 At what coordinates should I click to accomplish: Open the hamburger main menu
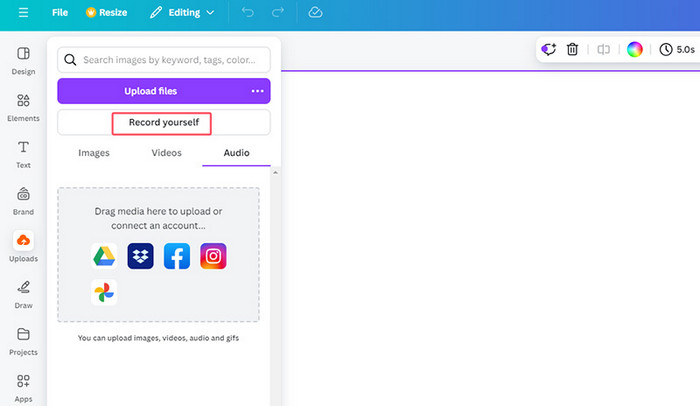pos(23,13)
